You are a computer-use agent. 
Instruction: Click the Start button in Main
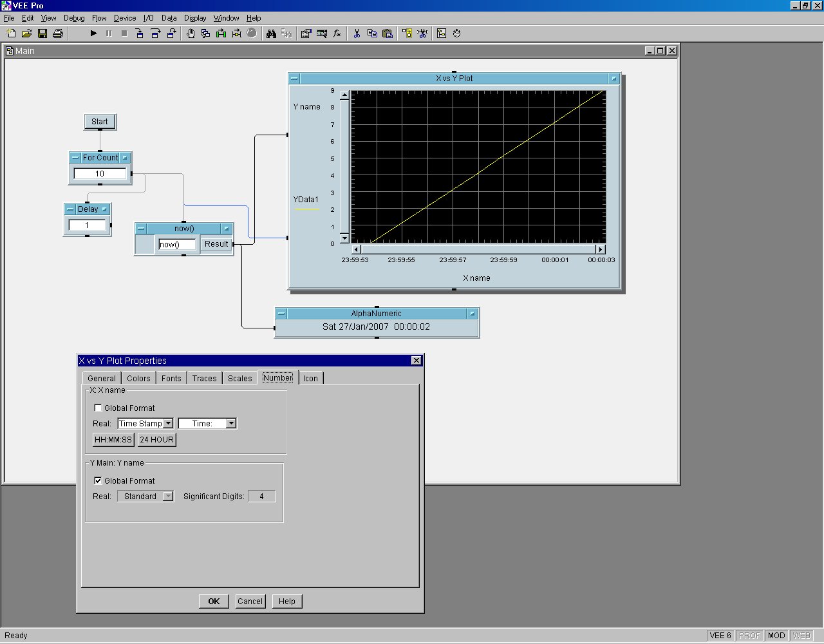tap(100, 121)
